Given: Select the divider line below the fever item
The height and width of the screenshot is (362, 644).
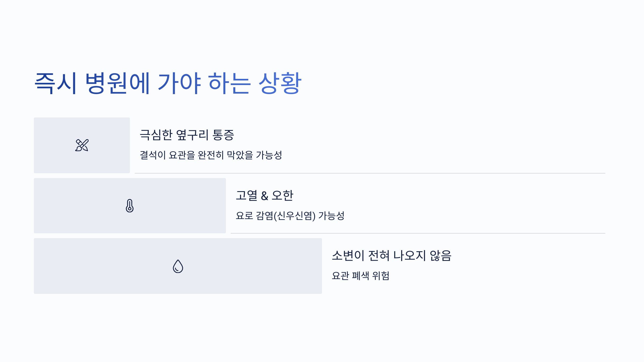Looking at the screenshot, I should tap(418, 233).
